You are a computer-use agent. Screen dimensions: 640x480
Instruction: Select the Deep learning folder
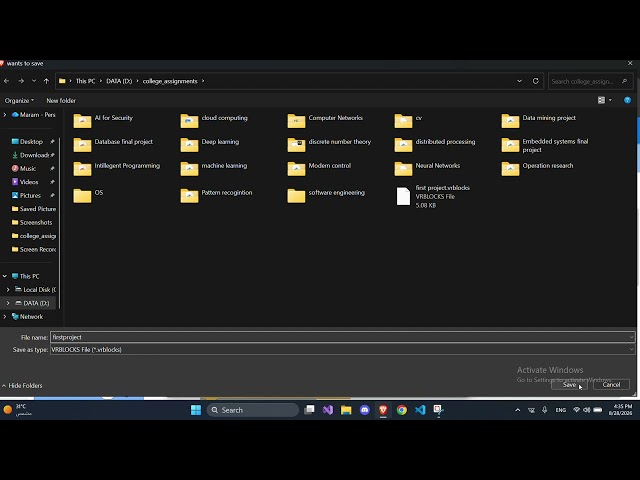pos(210,144)
